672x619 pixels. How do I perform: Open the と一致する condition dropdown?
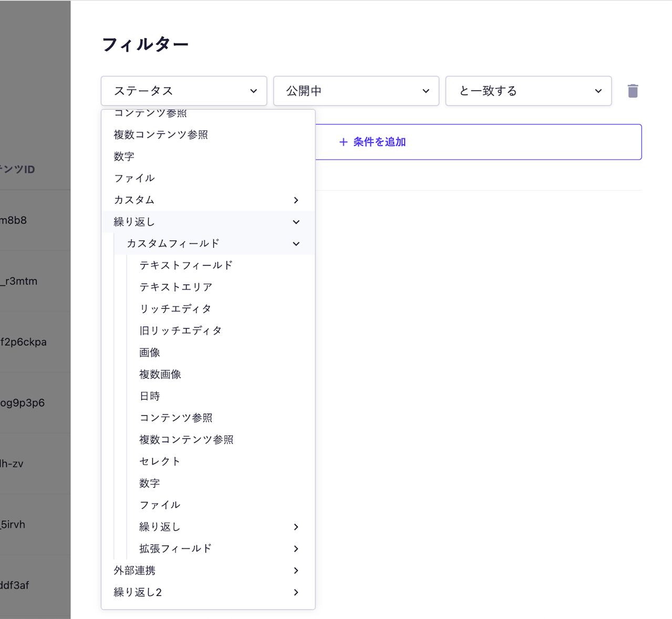528,91
